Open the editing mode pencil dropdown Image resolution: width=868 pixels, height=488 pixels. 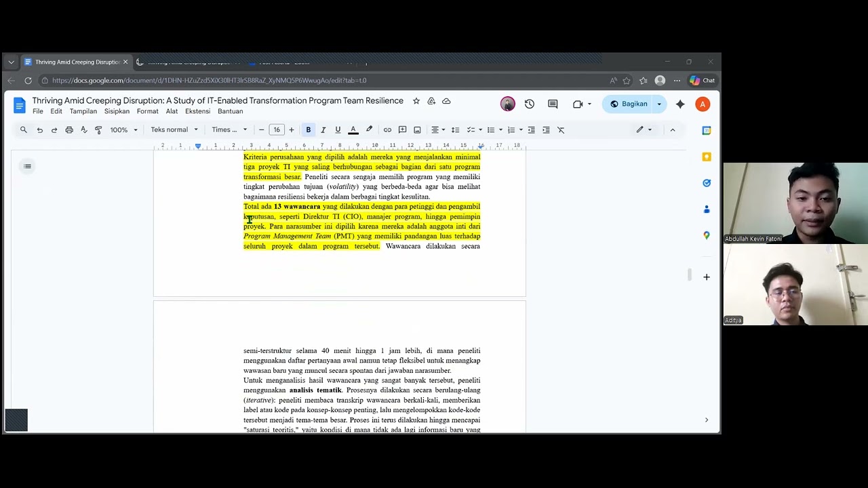click(644, 129)
